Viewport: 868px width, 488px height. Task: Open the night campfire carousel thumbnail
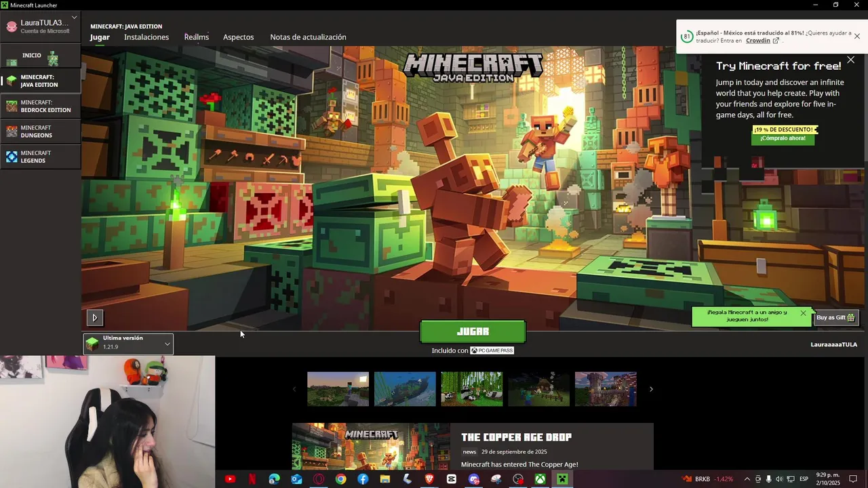pyautogui.click(x=539, y=389)
